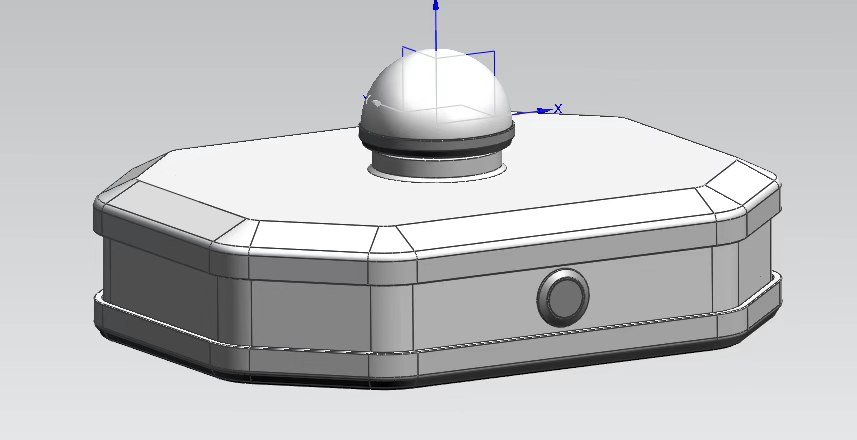
Task: Pick the cylindrical neck under the dome ring
Action: click(437, 165)
